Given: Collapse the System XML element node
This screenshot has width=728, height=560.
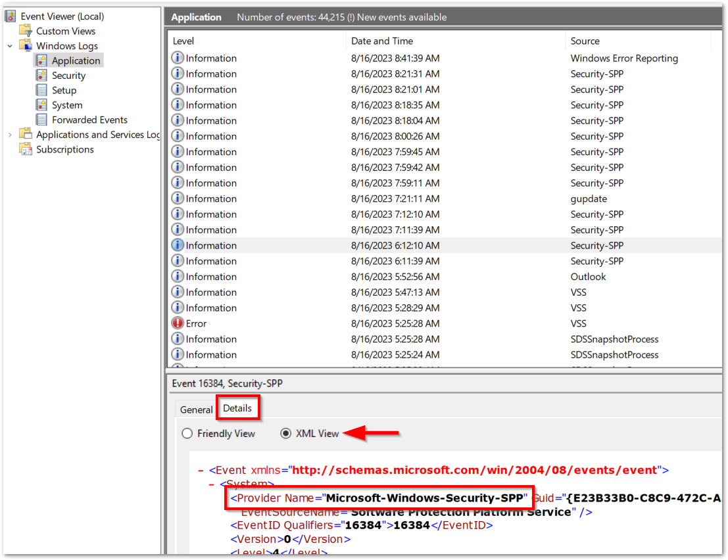Looking at the screenshot, I should (210, 484).
